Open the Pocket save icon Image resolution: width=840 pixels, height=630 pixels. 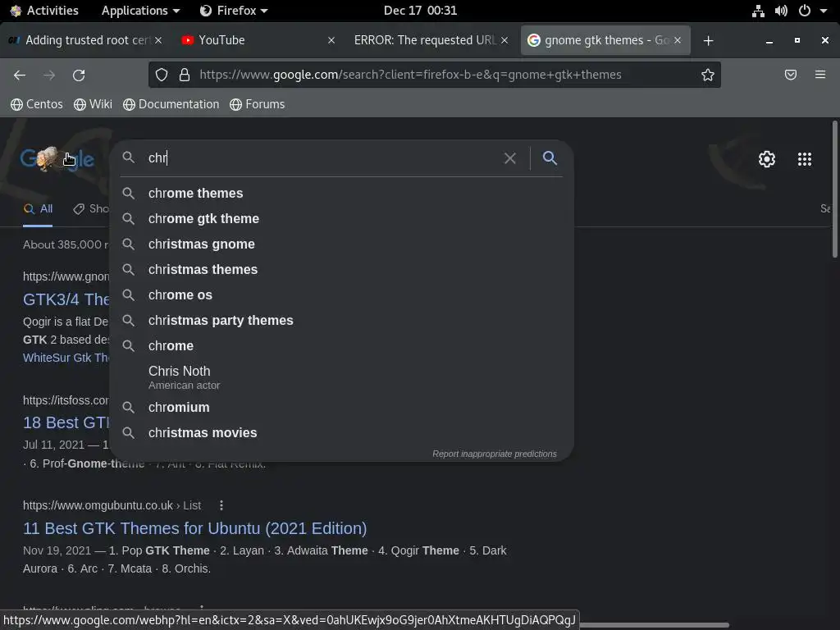pyautogui.click(x=790, y=75)
